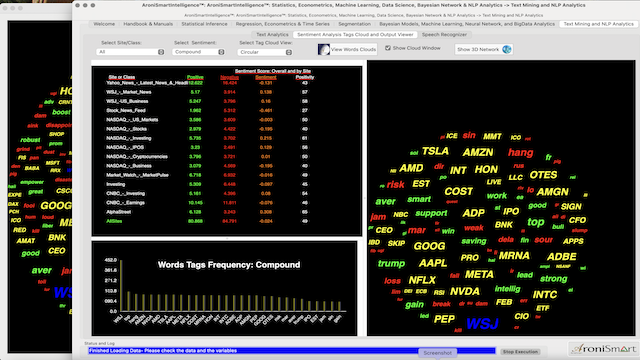Select the WSJ_-US_Business row
This screenshot has height=360, width=640.
pyautogui.click(x=207, y=101)
